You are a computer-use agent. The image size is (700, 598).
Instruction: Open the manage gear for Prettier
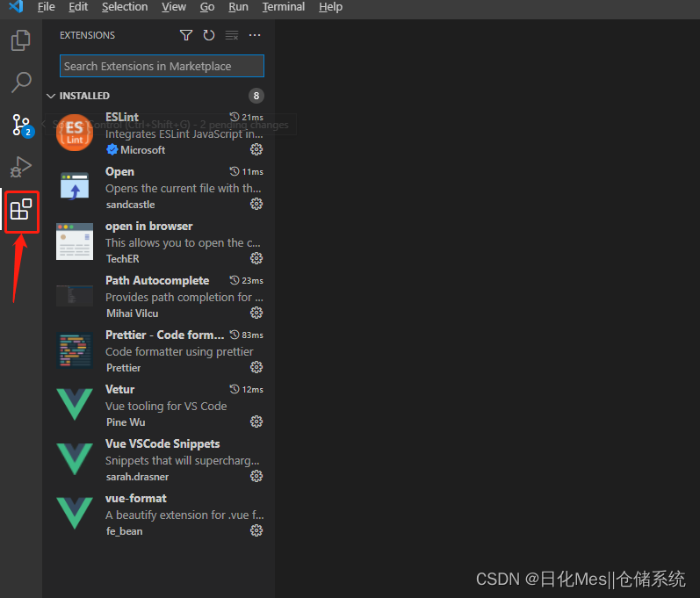[256, 367]
